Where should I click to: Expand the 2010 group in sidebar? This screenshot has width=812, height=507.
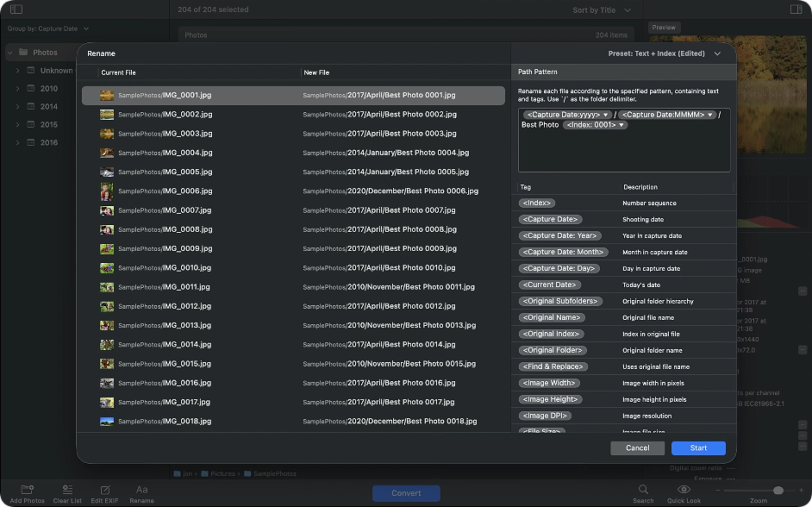tap(17, 89)
